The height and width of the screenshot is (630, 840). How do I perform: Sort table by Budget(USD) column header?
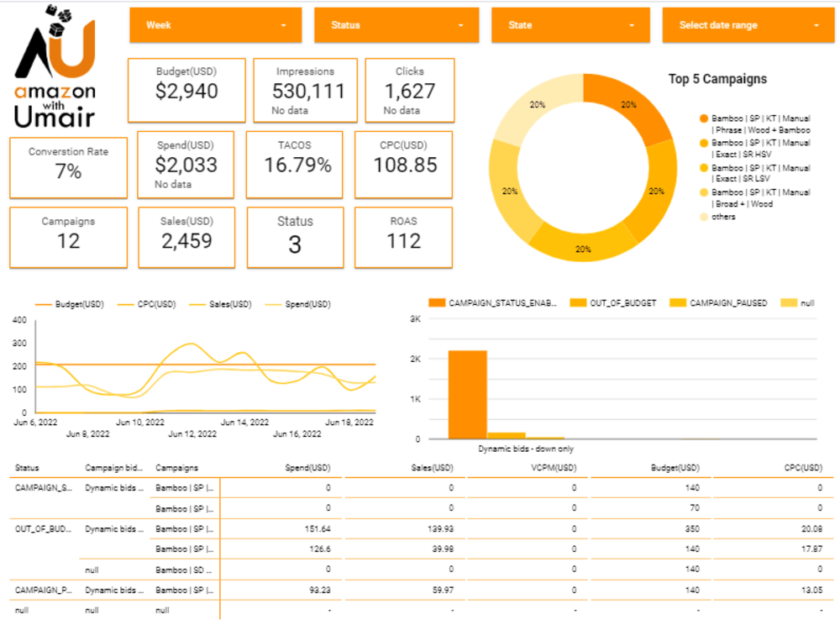click(675, 468)
